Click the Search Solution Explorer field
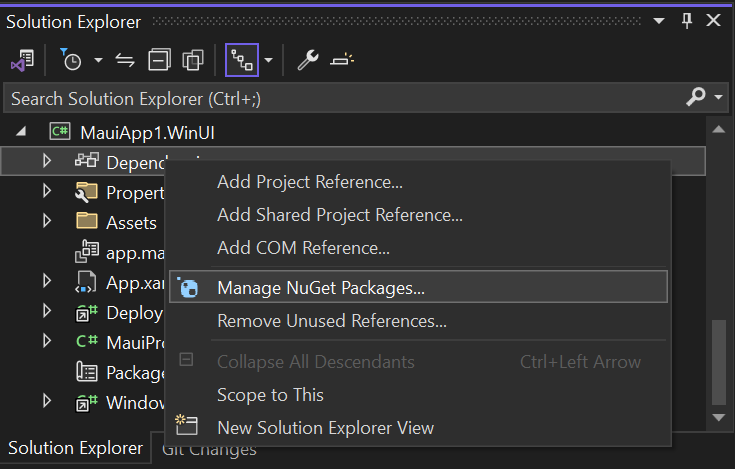The width and height of the screenshot is (735, 469). click(x=347, y=98)
